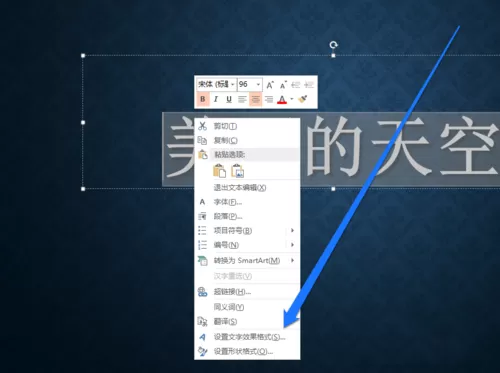500x373 pixels.
Task: Click the translate icon
Action: click(x=202, y=322)
